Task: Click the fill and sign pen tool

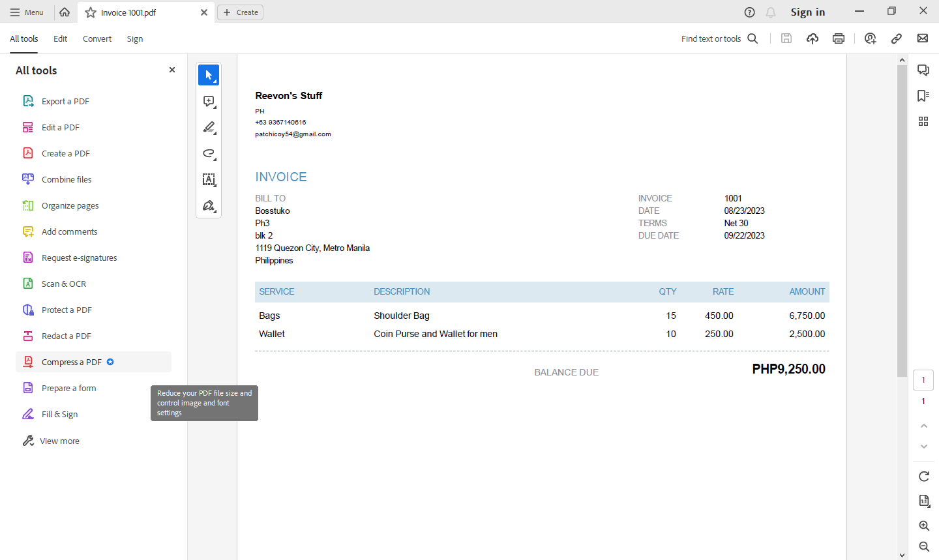Action: click(x=209, y=206)
